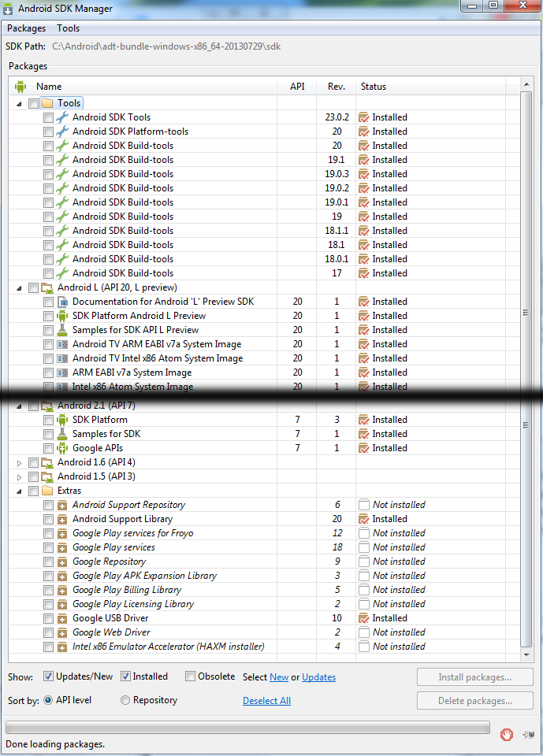Click the SDK Platform Android L Preview icon
Screen dimensions: 543x756
pos(62,316)
